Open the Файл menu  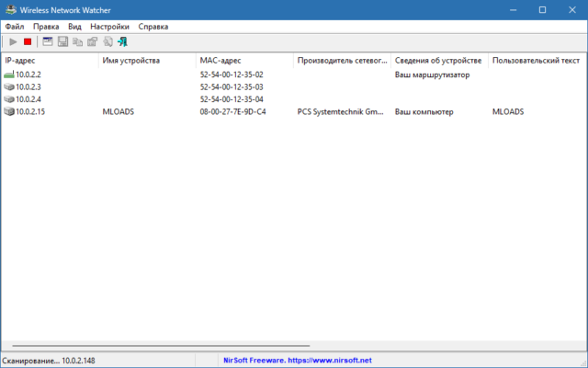pyautogui.click(x=15, y=27)
